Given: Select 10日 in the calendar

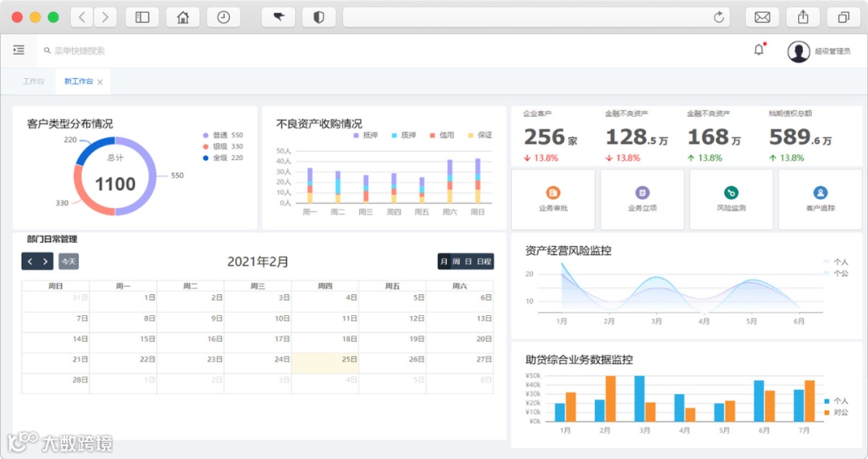Looking at the screenshot, I should point(257,322).
